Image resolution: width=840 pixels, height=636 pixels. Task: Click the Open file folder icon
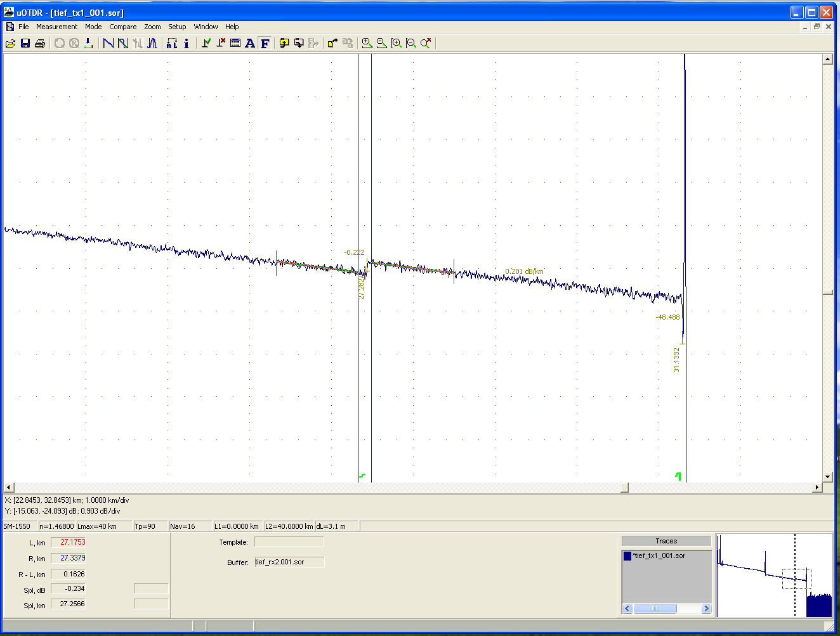click(x=11, y=43)
